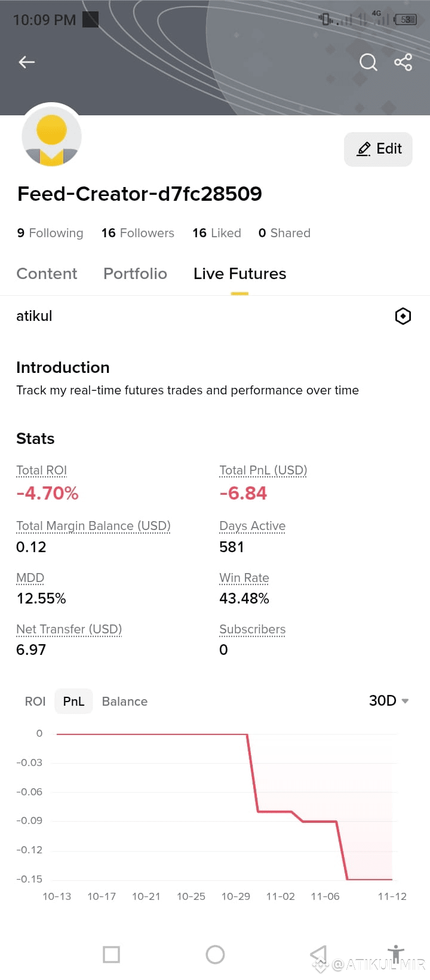Select the Balance chart toggle
The width and height of the screenshot is (430, 980).
(x=124, y=702)
